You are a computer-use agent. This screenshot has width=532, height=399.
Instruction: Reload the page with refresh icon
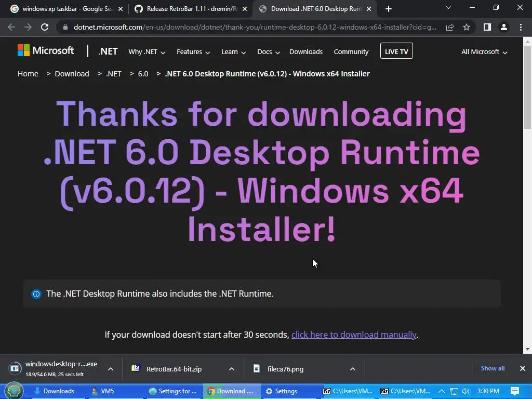point(45,27)
